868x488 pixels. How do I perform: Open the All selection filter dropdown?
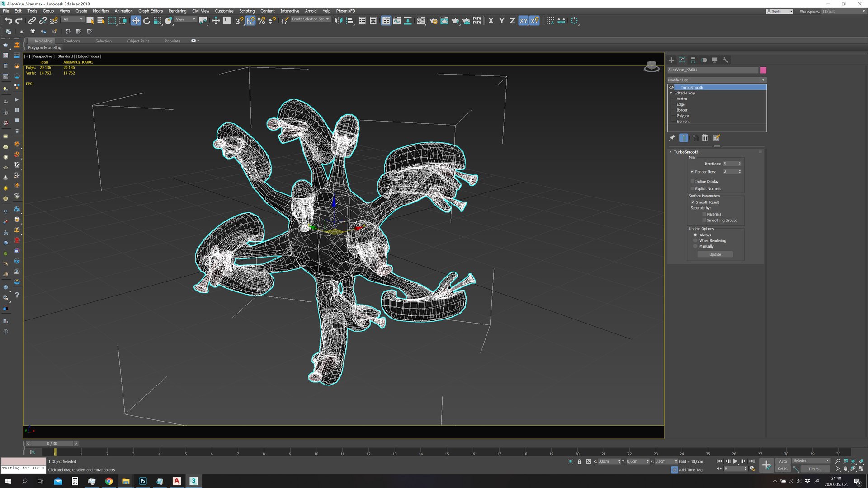(73, 19)
